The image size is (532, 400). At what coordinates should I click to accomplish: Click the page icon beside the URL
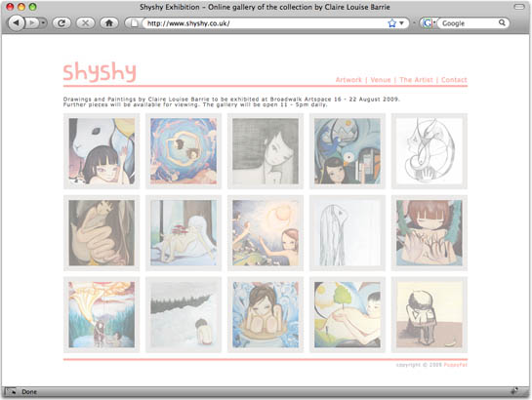click(135, 23)
